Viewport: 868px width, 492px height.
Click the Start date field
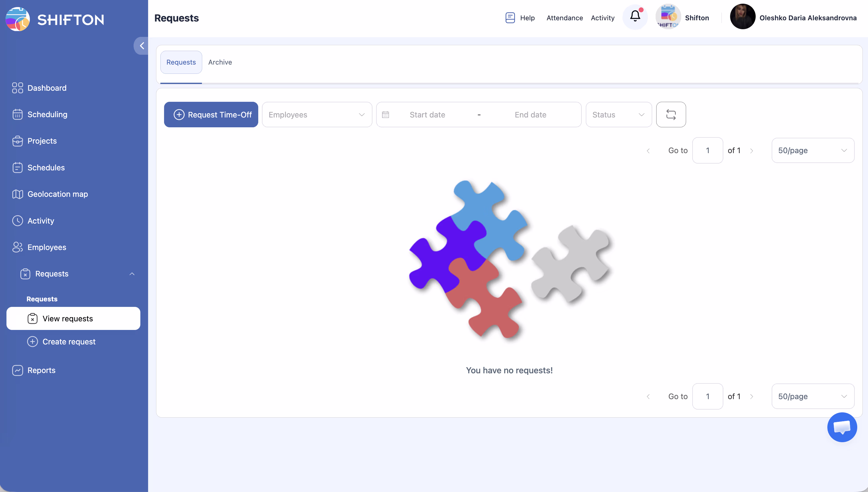427,115
